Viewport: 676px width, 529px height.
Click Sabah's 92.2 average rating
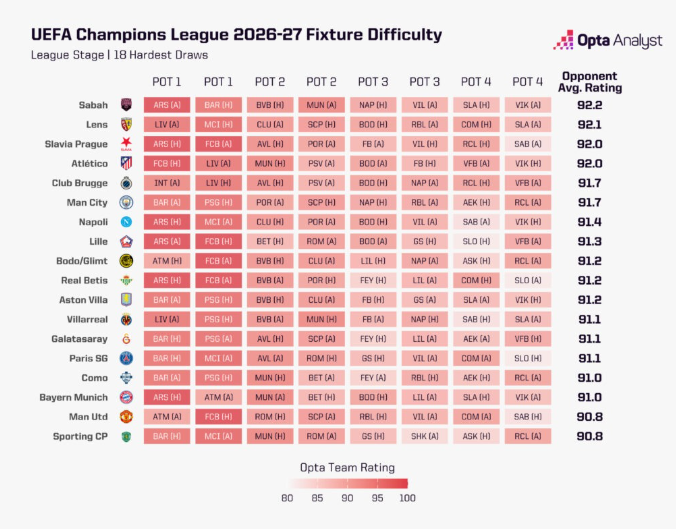click(590, 105)
